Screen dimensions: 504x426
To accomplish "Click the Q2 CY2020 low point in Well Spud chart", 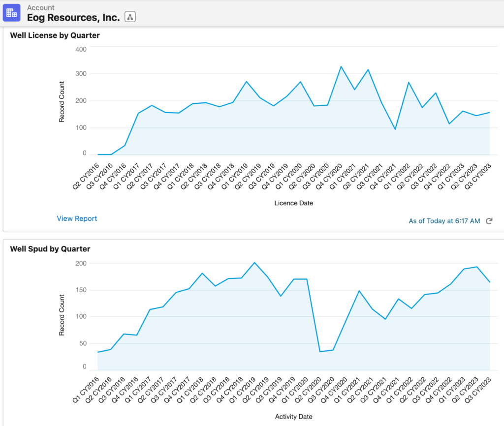I will 320,352.
